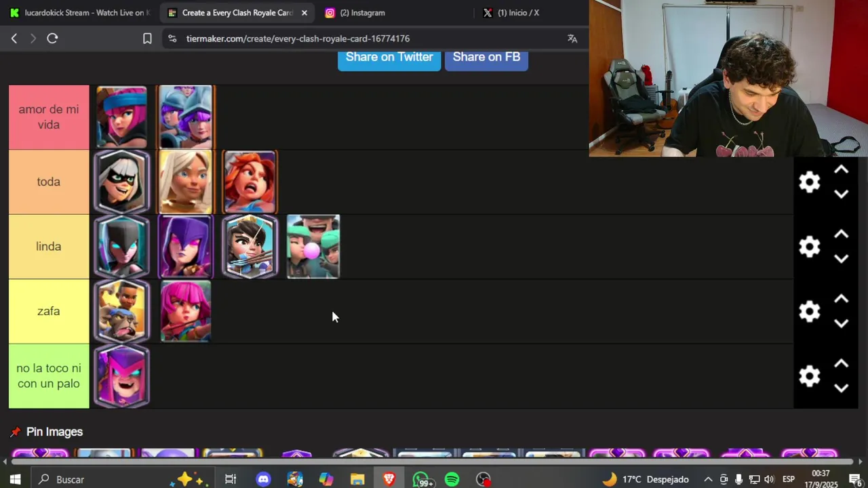Click the ESP language indicator
Screen dimensions: 868x488
(789, 479)
